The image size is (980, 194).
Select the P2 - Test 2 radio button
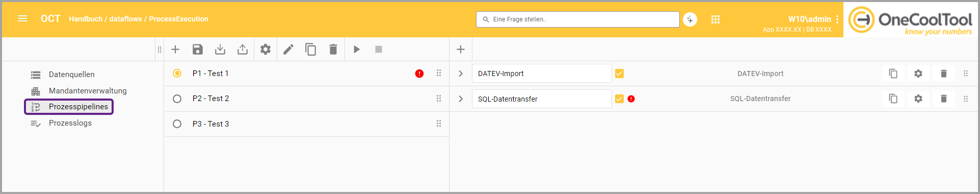[x=177, y=99]
